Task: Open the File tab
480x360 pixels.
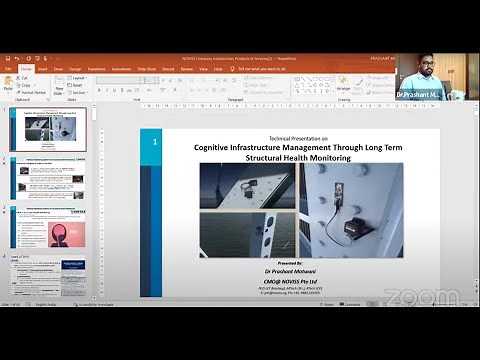Action: pos(8,69)
